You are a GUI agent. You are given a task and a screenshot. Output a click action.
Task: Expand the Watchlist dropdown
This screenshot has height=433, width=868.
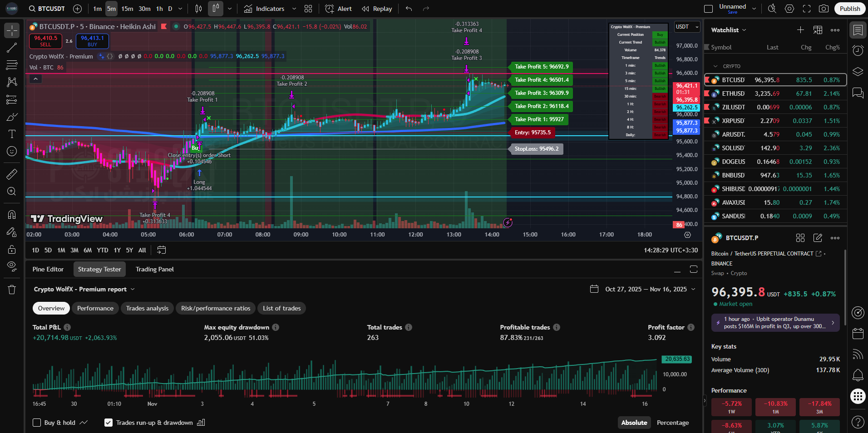[744, 30]
